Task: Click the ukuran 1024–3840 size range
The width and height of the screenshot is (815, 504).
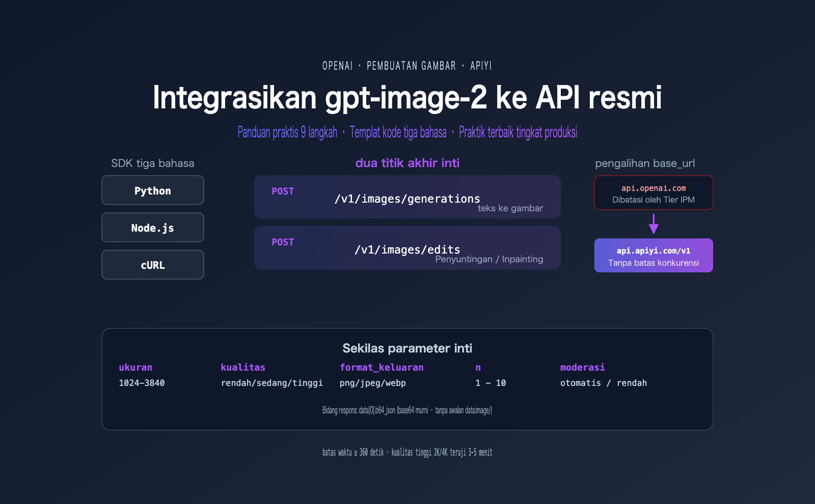Action: pyautogui.click(x=142, y=383)
